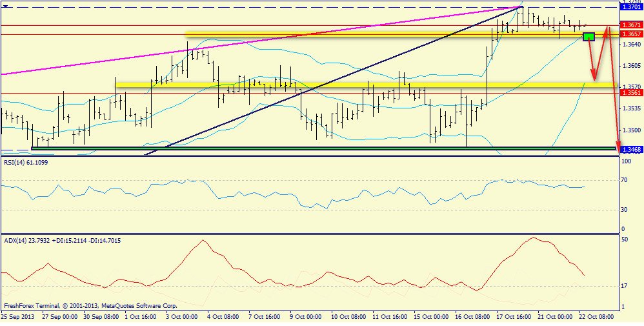Viewport: 644px width, 326px height.
Task: Select the 1.3657 red price label
Action: (x=631, y=34)
